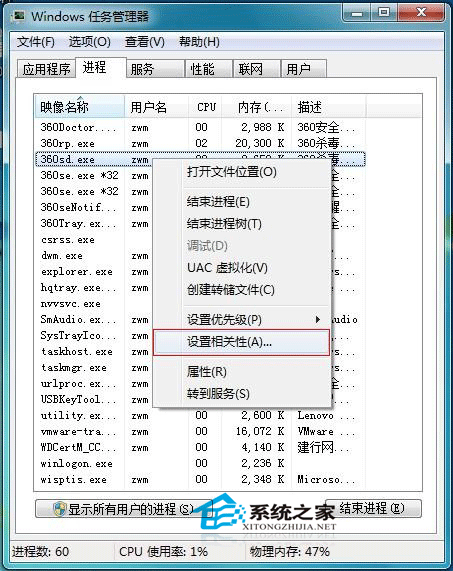
Task: Click shield icon on 显示所有用户的进程 button
Action: coord(59,509)
